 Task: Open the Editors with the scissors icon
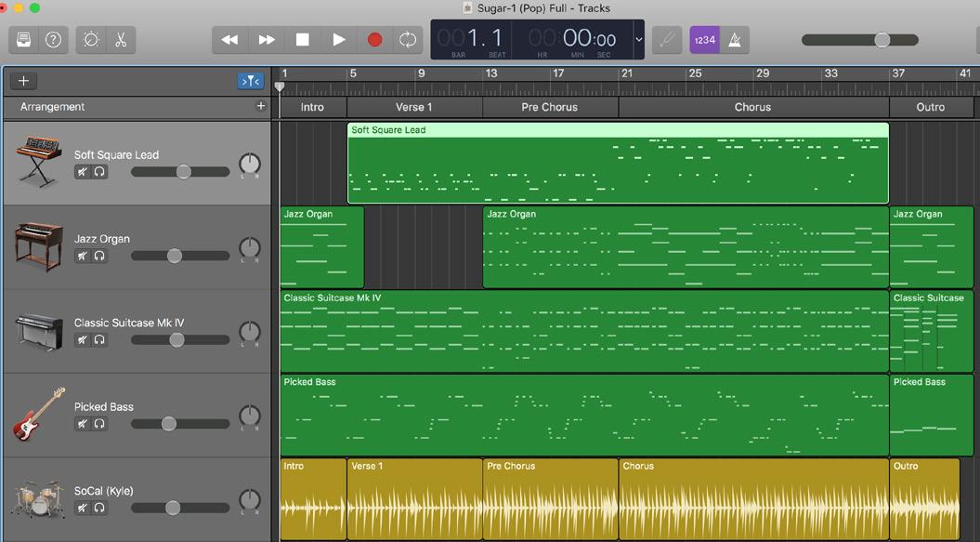120,39
